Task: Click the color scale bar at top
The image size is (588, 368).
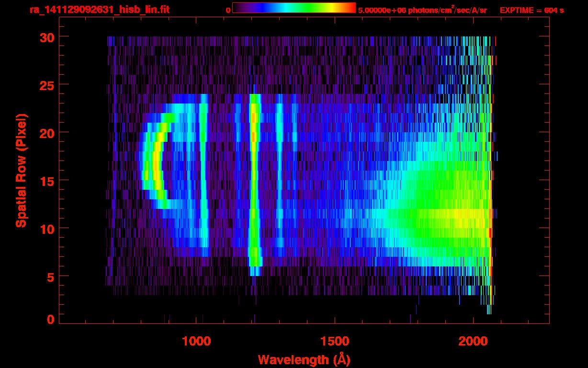Action: click(294, 8)
